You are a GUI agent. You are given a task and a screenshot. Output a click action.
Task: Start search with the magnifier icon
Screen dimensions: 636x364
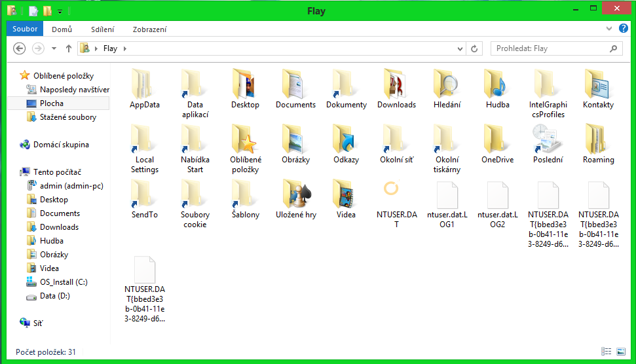[613, 48]
